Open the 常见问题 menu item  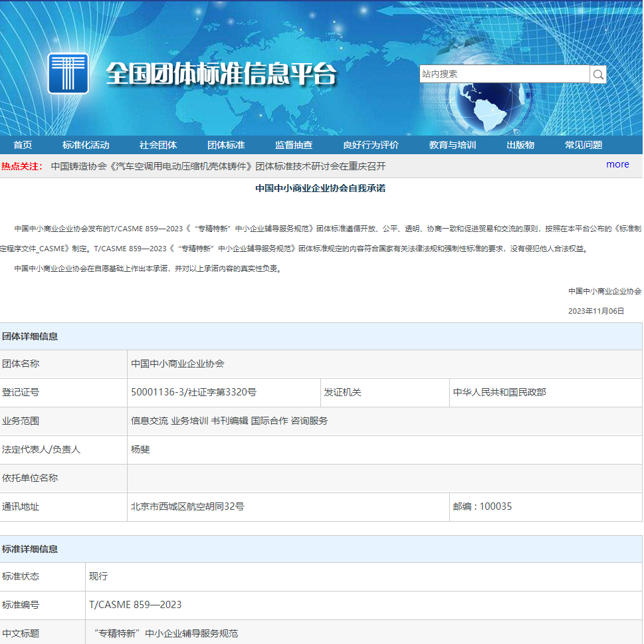pyautogui.click(x=584, y=145)
